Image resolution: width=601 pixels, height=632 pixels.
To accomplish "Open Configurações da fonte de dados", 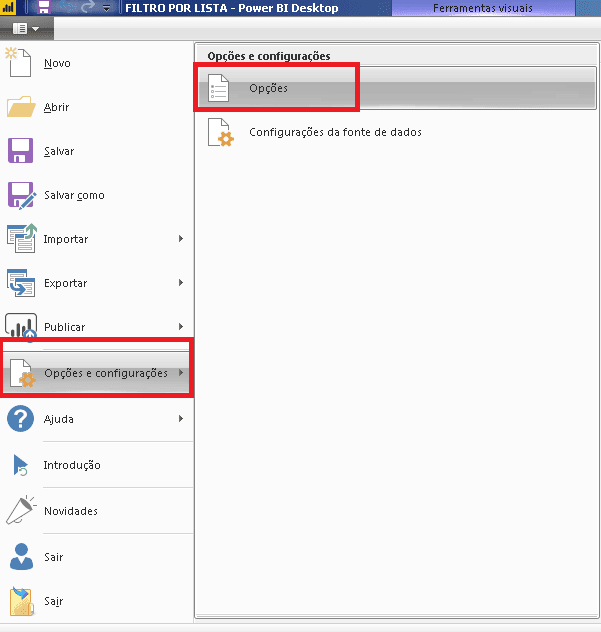I will coord(397,132).
